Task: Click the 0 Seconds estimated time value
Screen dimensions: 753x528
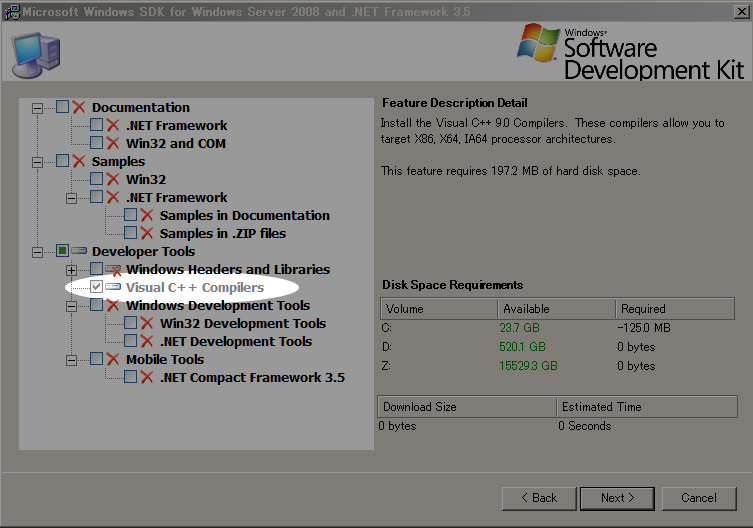Action: (x=584, y=426)
